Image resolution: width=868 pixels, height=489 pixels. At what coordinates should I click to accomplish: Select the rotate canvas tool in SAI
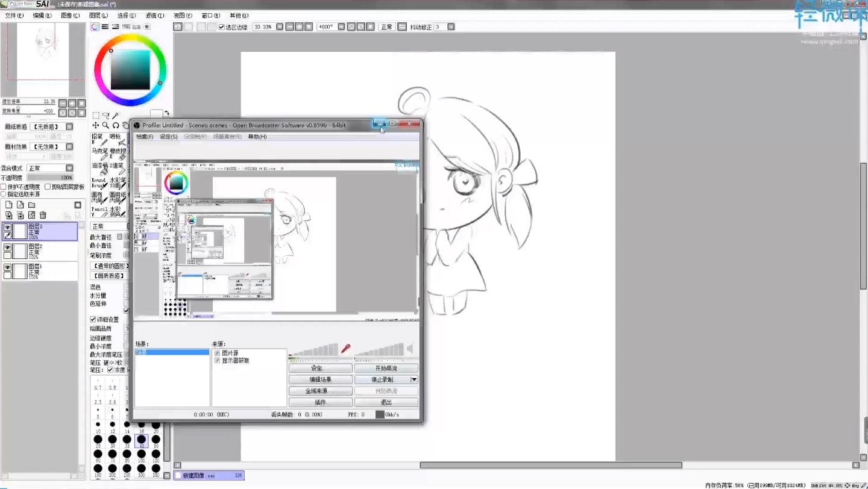pos(115,125)
